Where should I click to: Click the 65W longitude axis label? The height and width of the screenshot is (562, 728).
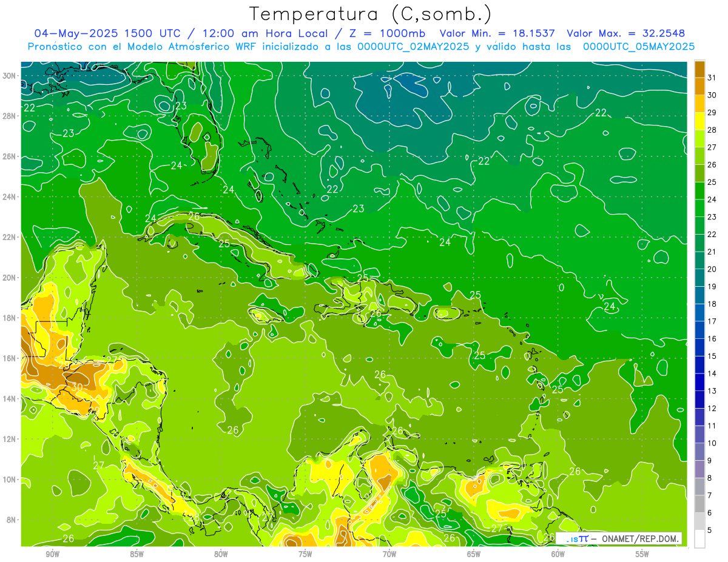[474, 554]
